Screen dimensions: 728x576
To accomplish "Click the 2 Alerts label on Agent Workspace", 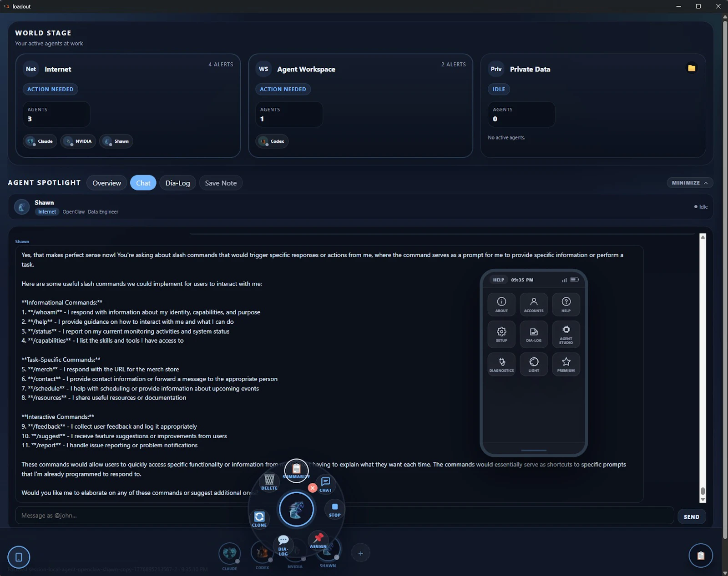I will click(x=454, y=65).
